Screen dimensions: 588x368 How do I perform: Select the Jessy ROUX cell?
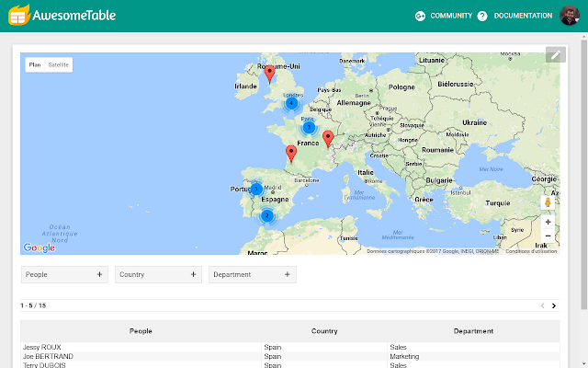[141, 347]
